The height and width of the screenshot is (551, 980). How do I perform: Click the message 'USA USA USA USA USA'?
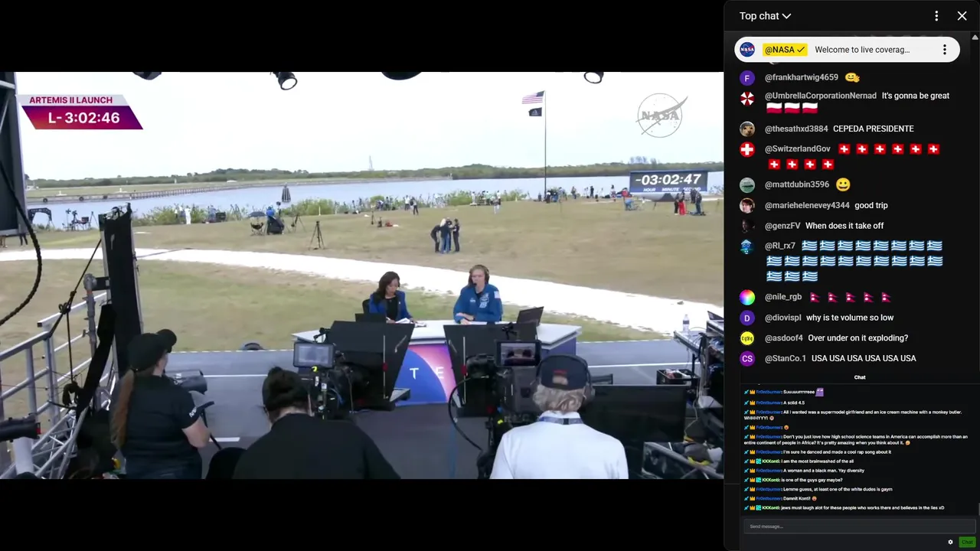[x=864, y=358]
